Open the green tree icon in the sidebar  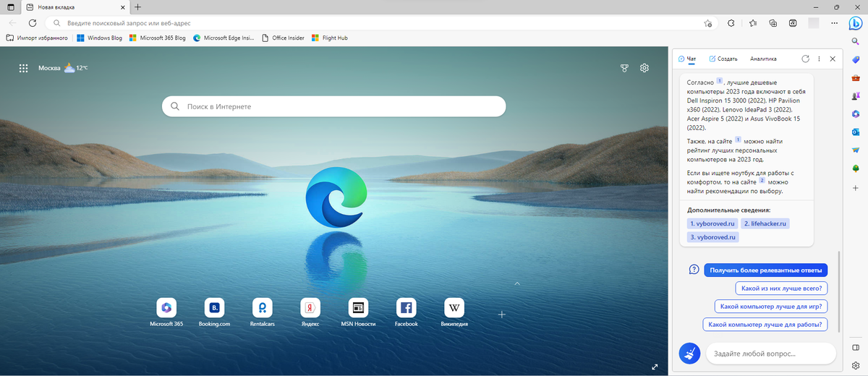(x=855, y=168)
